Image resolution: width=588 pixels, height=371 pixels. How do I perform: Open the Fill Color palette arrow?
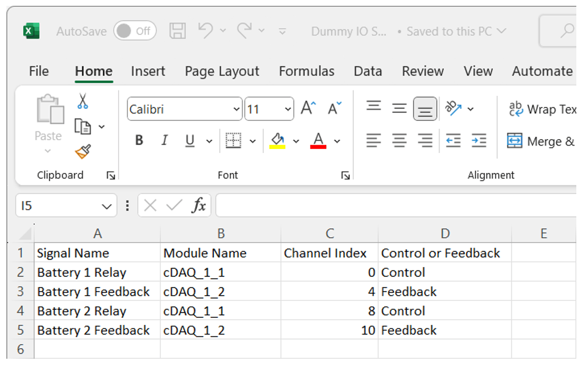pyautogui.click(x=296, y=141)
